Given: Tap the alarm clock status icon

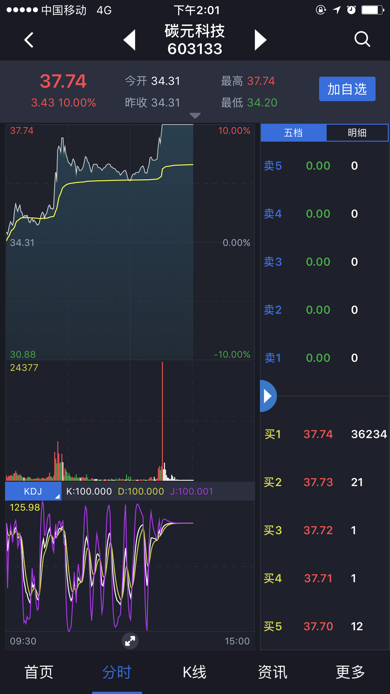Looking at the screenshot, I should 351,10.
